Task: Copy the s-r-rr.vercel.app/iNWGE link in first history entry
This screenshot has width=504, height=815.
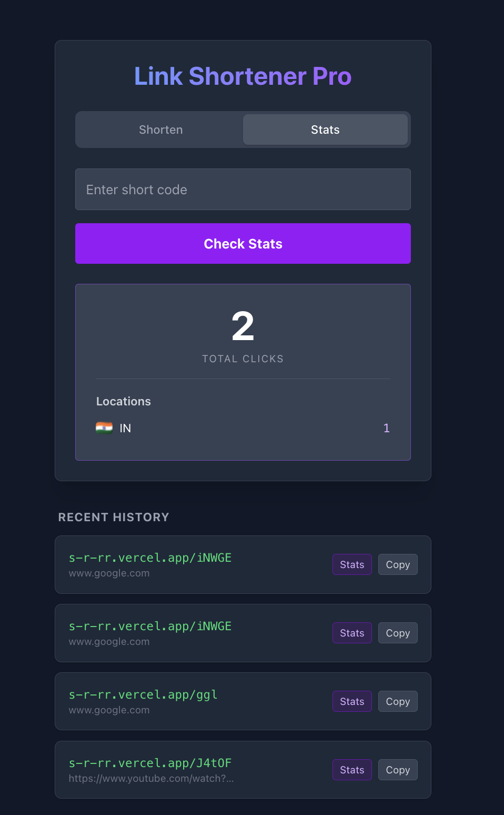Action: (397, 564)
